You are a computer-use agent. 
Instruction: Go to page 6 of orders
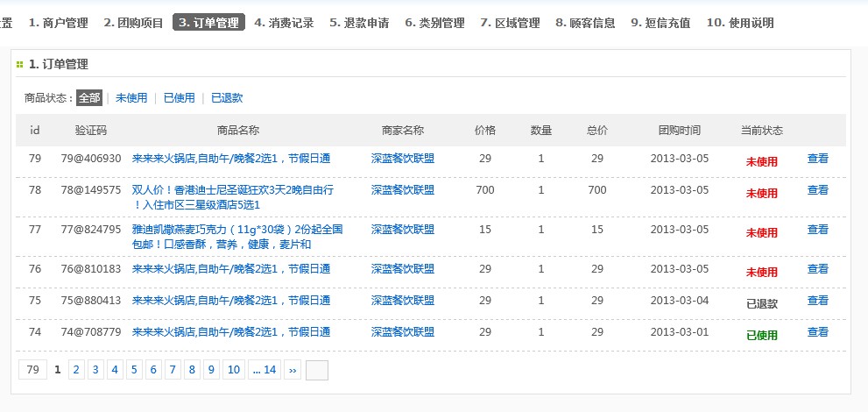pos(153,369)
